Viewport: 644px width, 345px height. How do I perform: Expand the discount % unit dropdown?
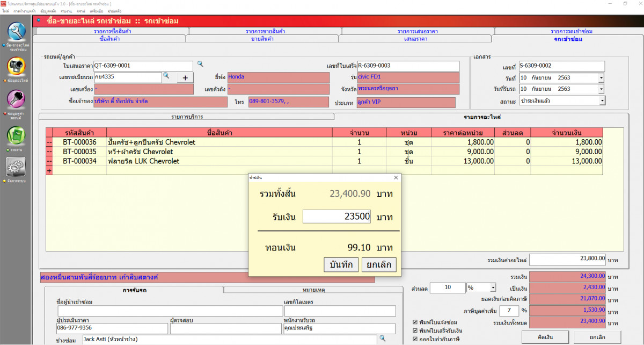[493, 288]
